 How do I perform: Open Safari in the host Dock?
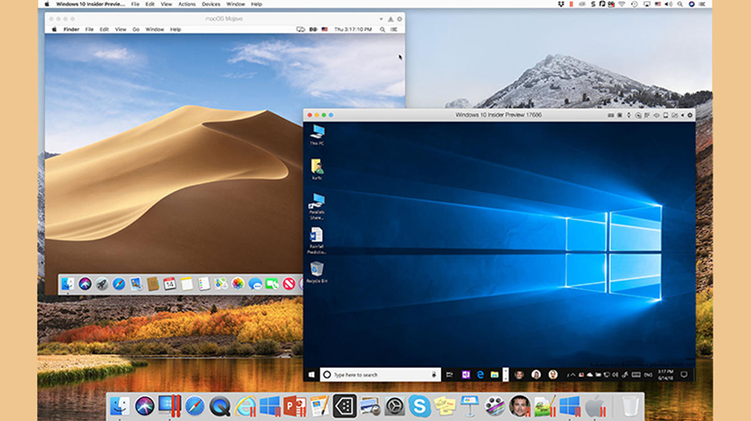pyautogui.click(x=195, y=407)
